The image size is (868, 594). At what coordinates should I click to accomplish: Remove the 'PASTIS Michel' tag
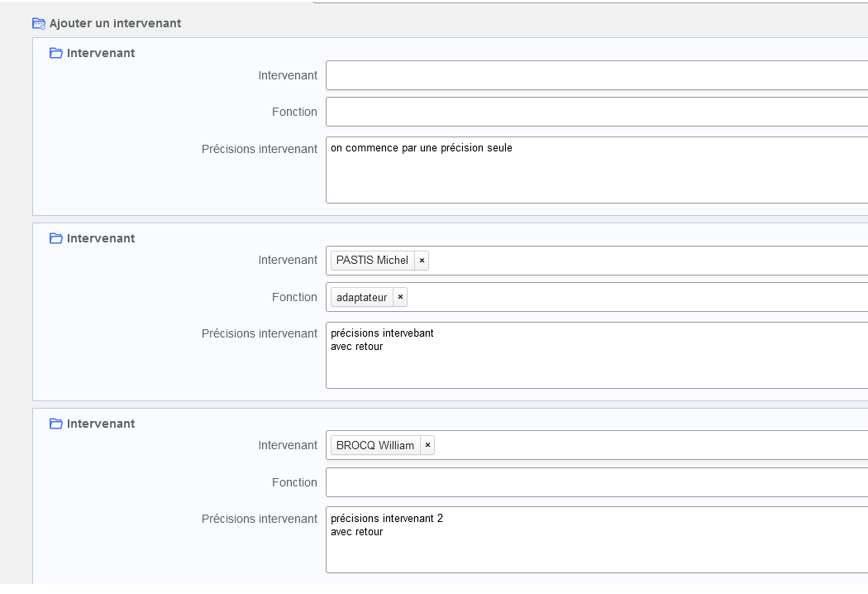[422, 261]
